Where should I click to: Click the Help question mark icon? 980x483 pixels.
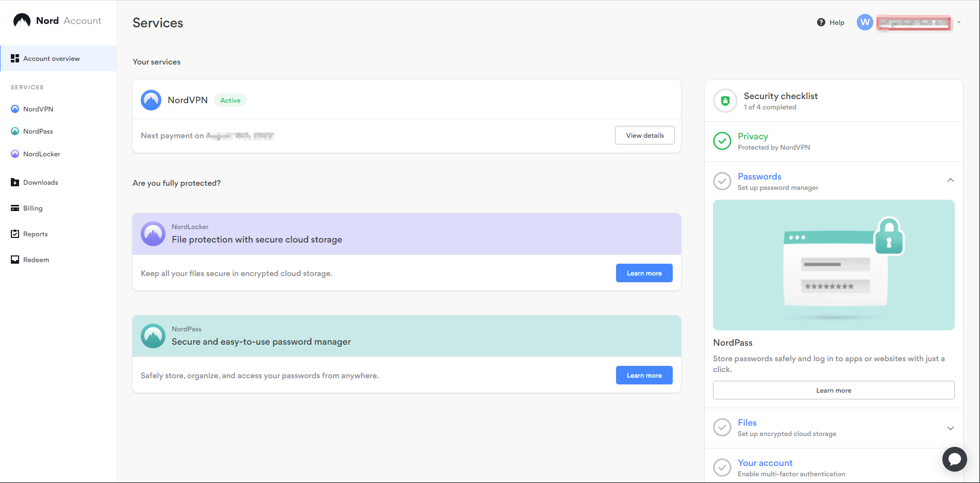pos(821,22)
